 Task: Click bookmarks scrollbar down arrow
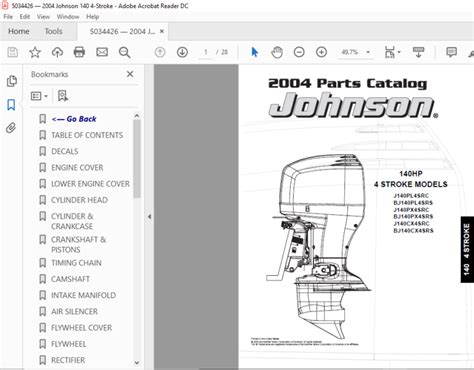[x=137, y=363]
